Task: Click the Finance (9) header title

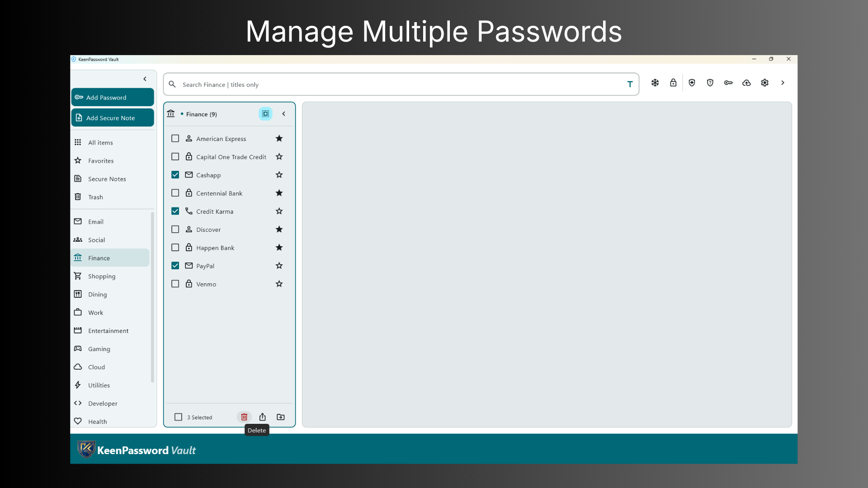Action: coord(202,114)
